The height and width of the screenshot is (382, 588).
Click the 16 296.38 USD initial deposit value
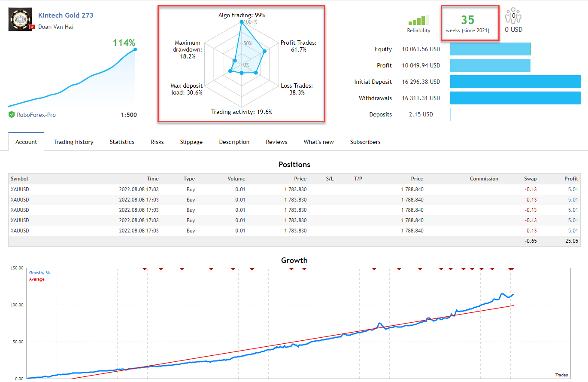[421, 82]
